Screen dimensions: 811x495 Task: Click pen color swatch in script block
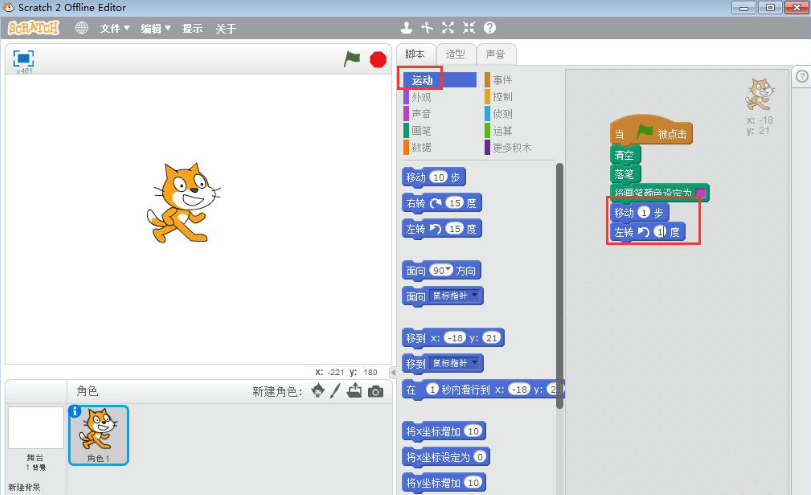tap(700, 193)
